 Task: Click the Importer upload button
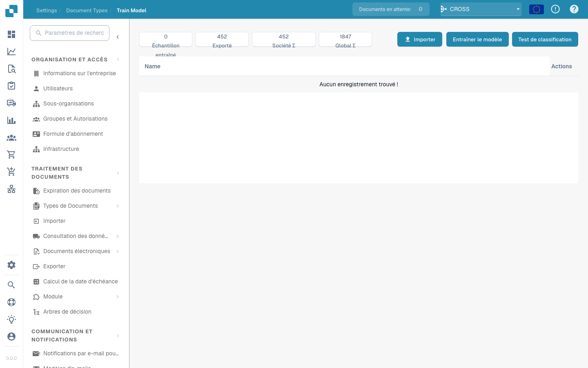coord(420,39)
